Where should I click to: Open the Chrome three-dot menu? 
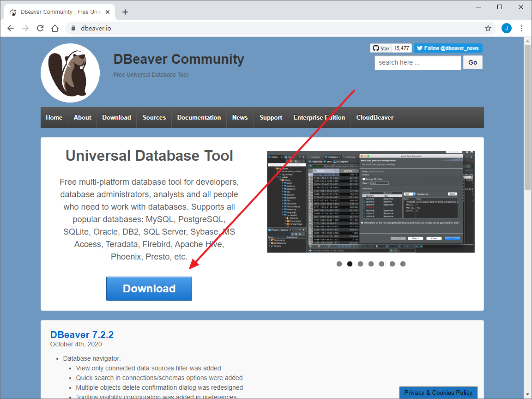(x=521, y=28)
